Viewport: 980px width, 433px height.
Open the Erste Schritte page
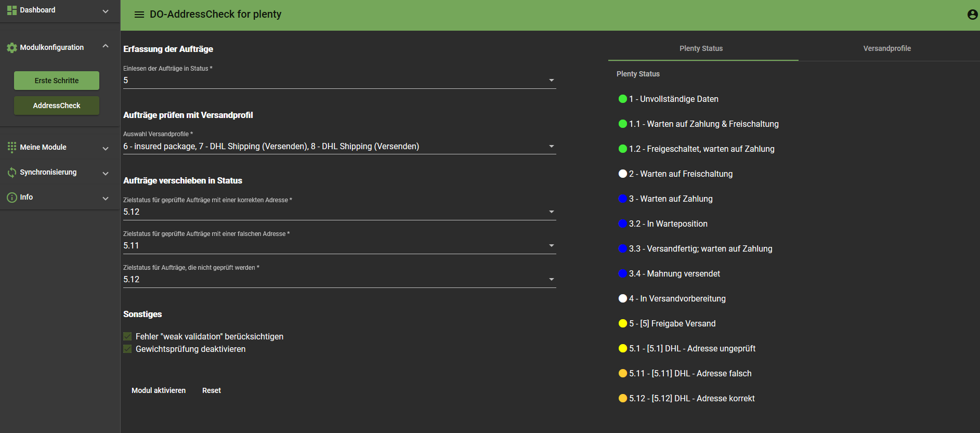[x=57, y=81]
